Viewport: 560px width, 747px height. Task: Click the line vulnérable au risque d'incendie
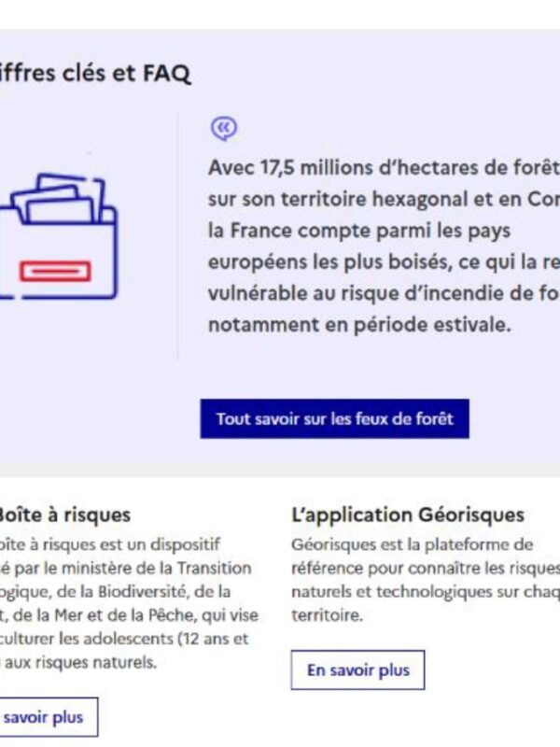[384, 293]
